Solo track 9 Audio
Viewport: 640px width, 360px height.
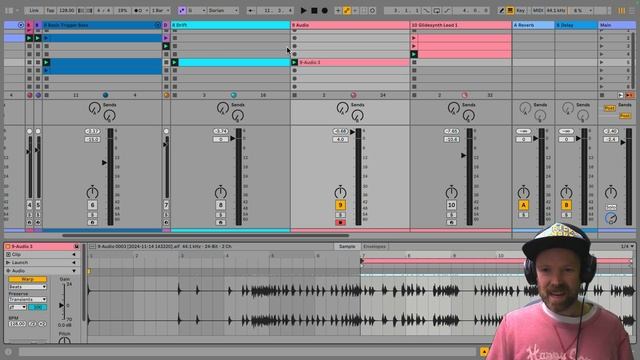click(340, 215)
